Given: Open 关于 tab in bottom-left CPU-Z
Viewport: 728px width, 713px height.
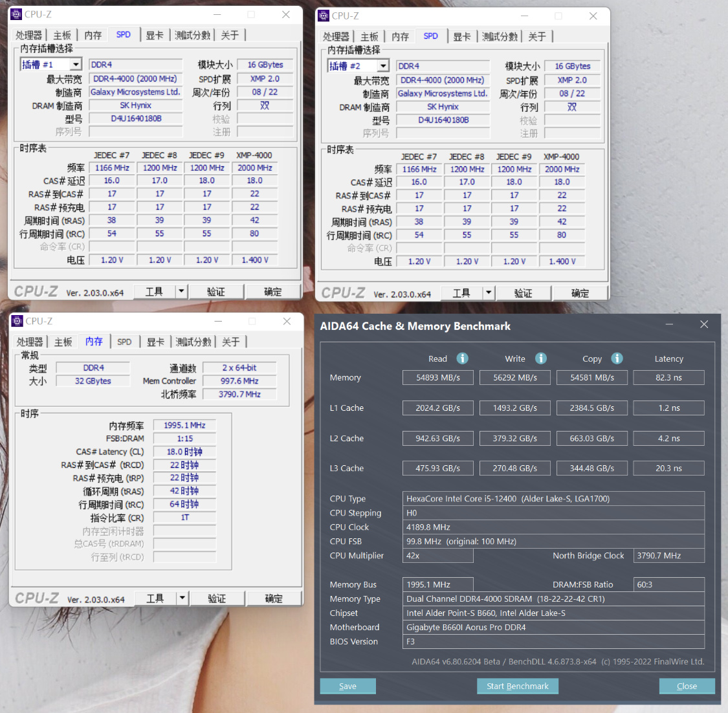Looking at the screenshot, I should tap(231, 342).
